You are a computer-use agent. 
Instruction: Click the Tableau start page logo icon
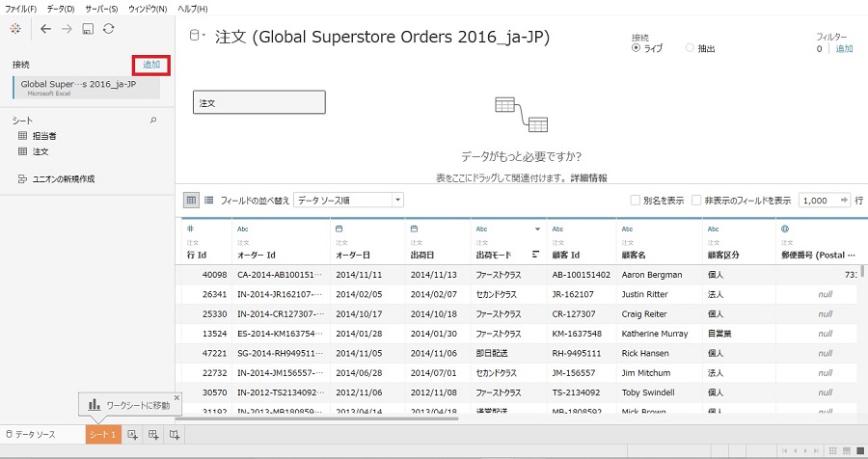pos(14,29)
